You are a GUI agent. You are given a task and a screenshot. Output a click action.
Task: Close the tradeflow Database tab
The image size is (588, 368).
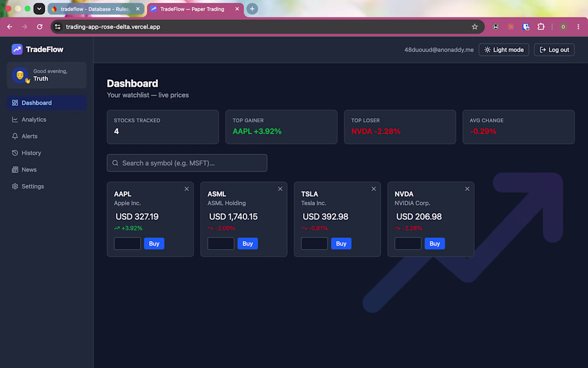pyautogui.click(x=137, y=9)
